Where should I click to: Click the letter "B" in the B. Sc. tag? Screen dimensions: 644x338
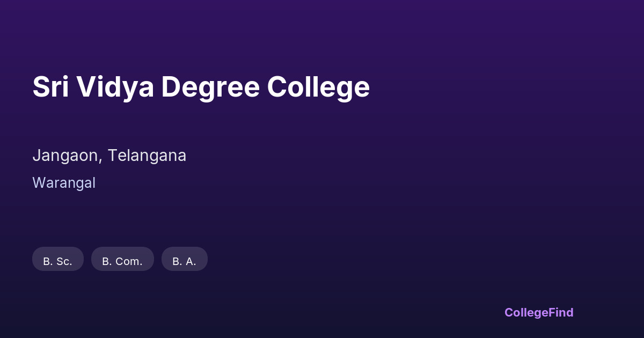[x=47, y=262]
